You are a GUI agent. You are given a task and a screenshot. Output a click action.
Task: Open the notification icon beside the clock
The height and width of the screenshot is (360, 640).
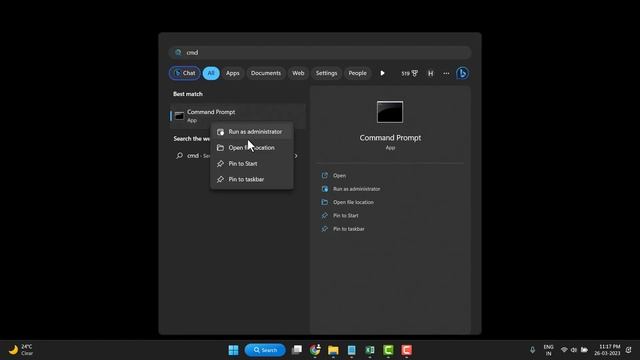tap(629, 350)
